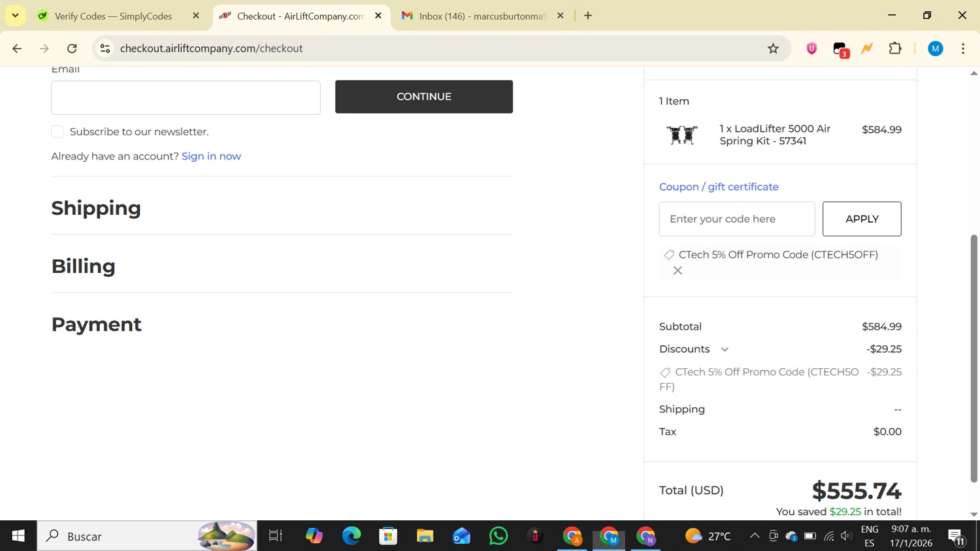980x551 pixels.
Task: Open a new browser tab
Action: click(588, 16)
